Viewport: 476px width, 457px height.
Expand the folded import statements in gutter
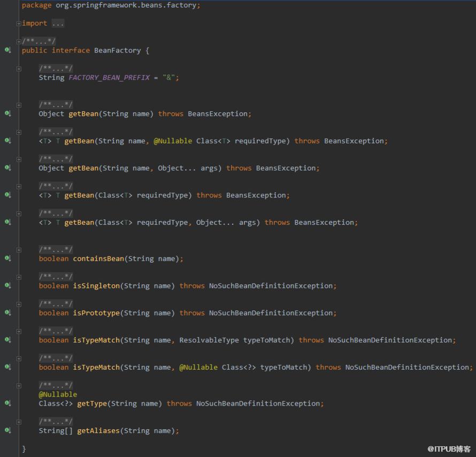pyautogui.click(x=19, y=24)
